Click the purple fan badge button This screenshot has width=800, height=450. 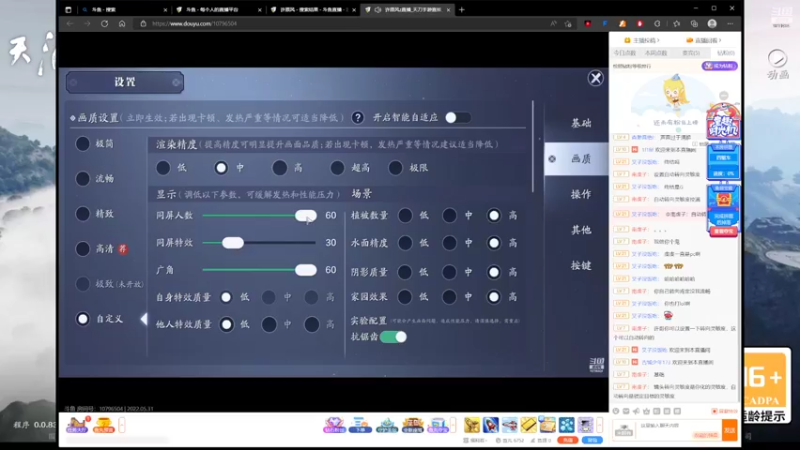[719, 66]
